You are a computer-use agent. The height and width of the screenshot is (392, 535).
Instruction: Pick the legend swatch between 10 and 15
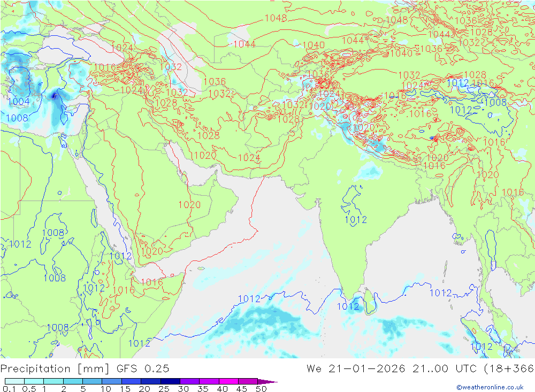[x=112, y=381]
